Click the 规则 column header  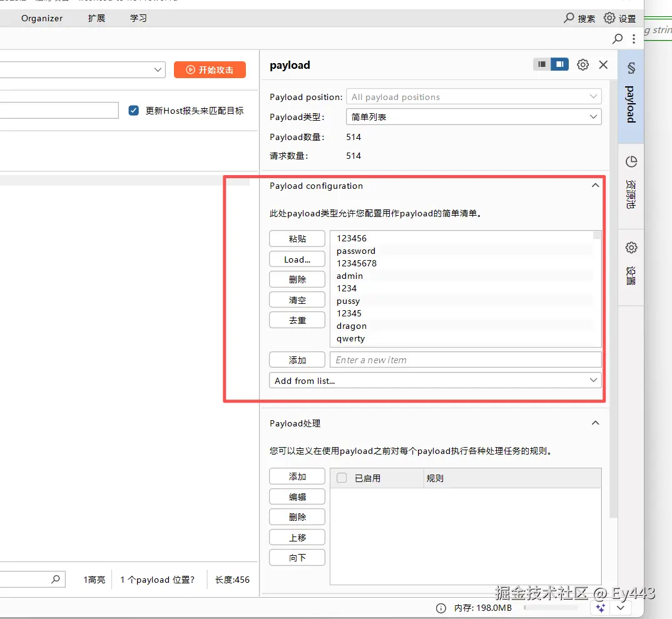click(x=512, y=478)
